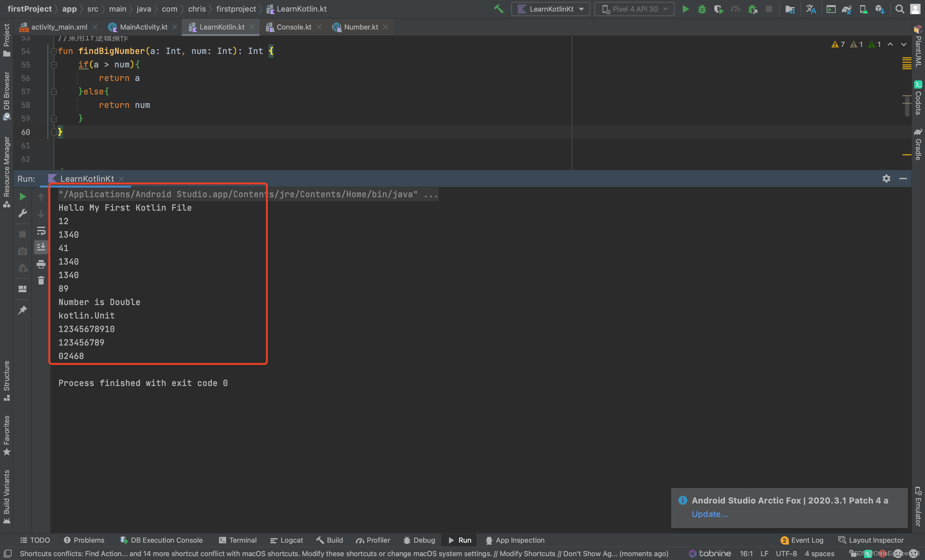The image size is (925, 560).
Task: Change the 4 spaces indent setting
Action: [x=819, y=553]
